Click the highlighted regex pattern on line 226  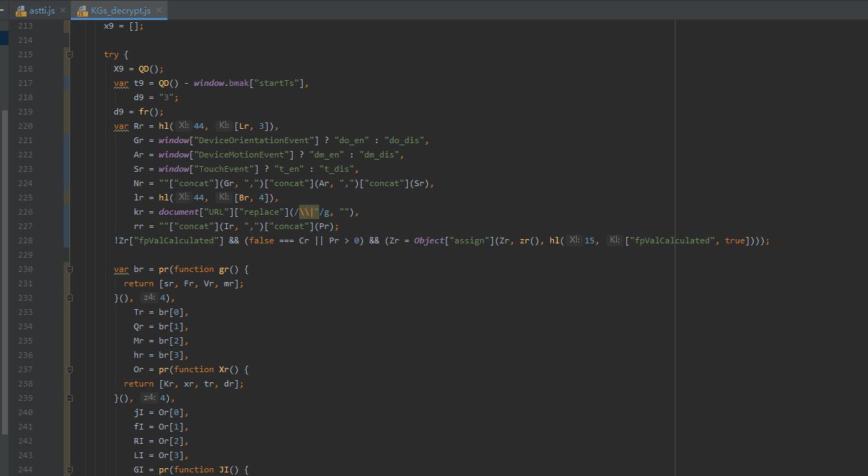coord(308,212)
